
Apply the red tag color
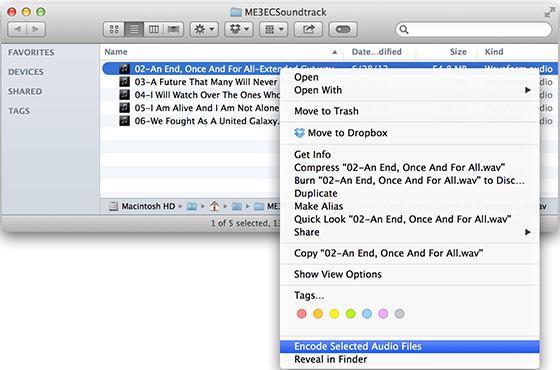coord(301,314)
